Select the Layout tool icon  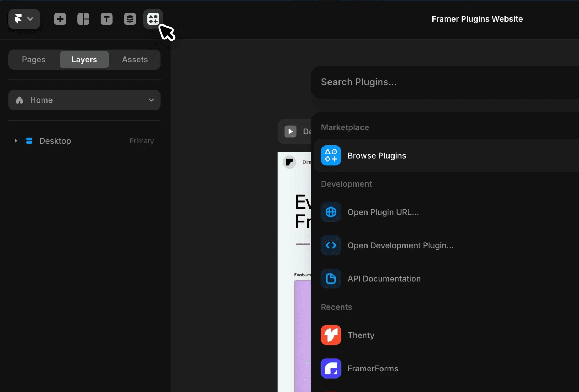tap(83, 19)
